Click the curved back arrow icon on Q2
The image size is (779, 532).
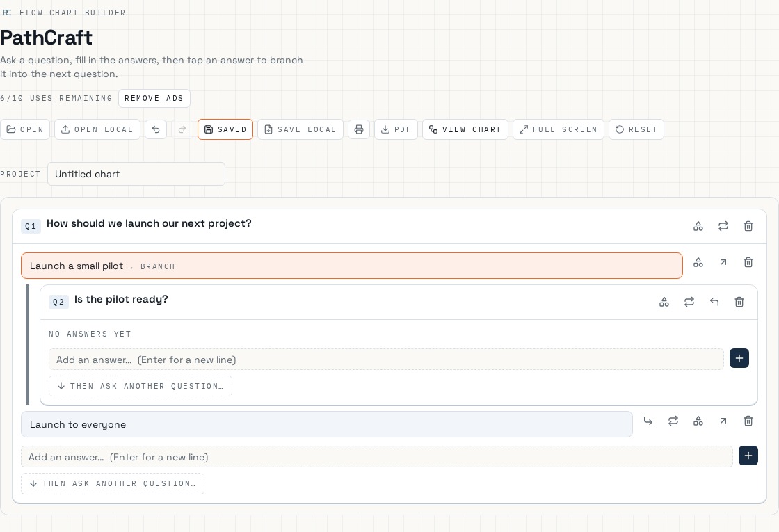[x=714, y=302]
